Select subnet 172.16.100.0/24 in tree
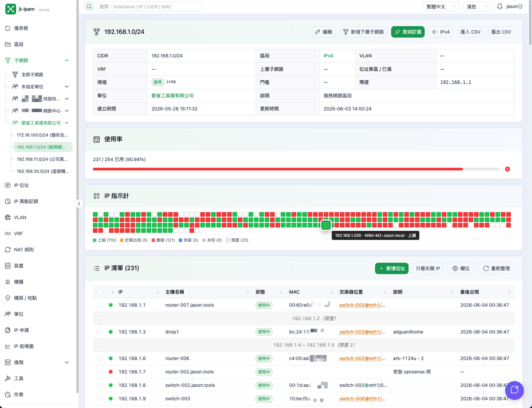Image resolution: width=532 pixels, height=408 pixels. 42,135
